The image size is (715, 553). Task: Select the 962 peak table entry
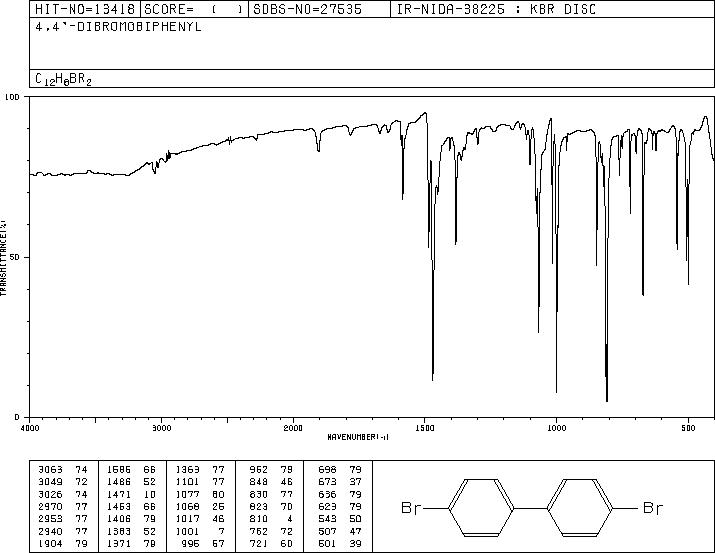point(259,469)
